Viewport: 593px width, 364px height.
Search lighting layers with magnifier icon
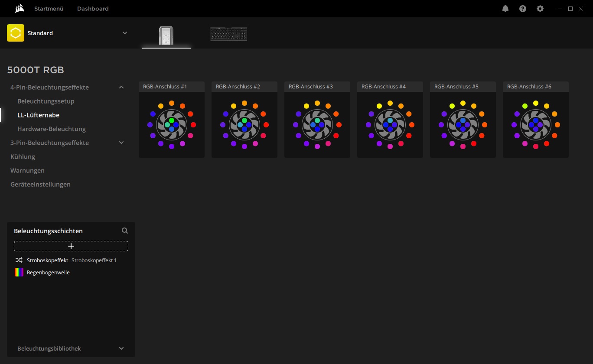(125, 231)
